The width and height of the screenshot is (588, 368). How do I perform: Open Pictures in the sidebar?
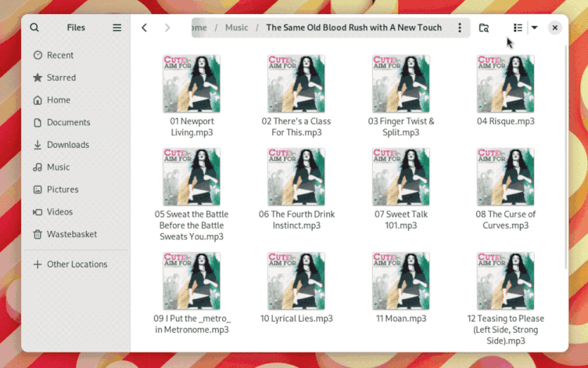(76, 189)
